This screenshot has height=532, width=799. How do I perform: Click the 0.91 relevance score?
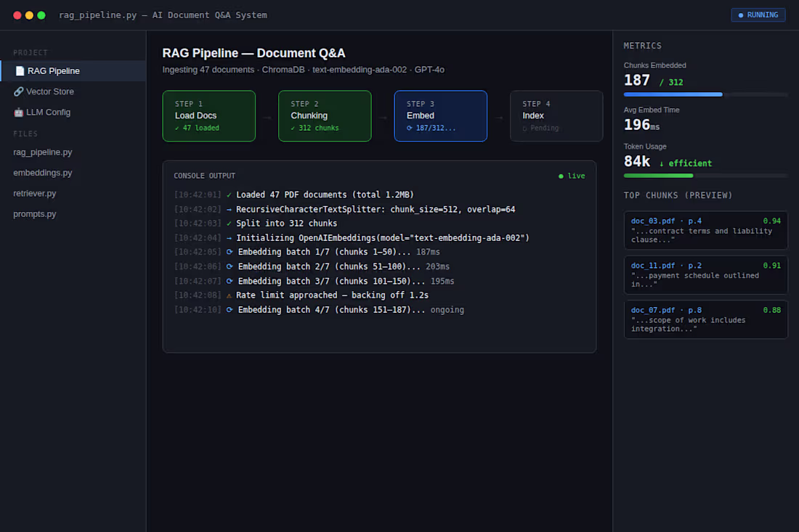point(771,266)
